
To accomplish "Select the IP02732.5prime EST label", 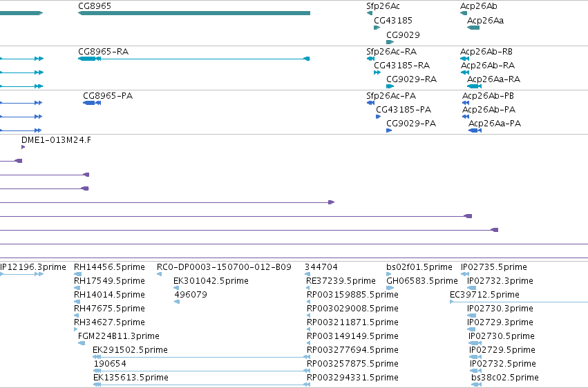I will tap(503, 364).
